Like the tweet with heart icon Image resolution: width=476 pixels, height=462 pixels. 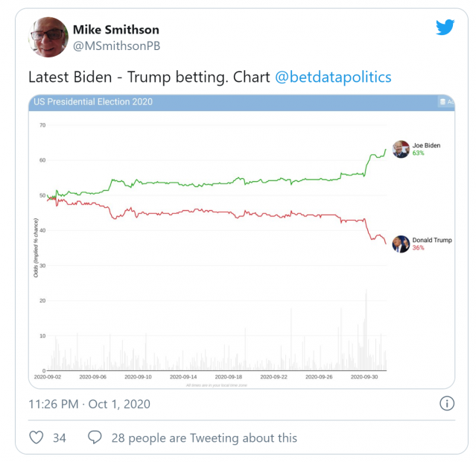pyautogui.click(x=36, y=437)
